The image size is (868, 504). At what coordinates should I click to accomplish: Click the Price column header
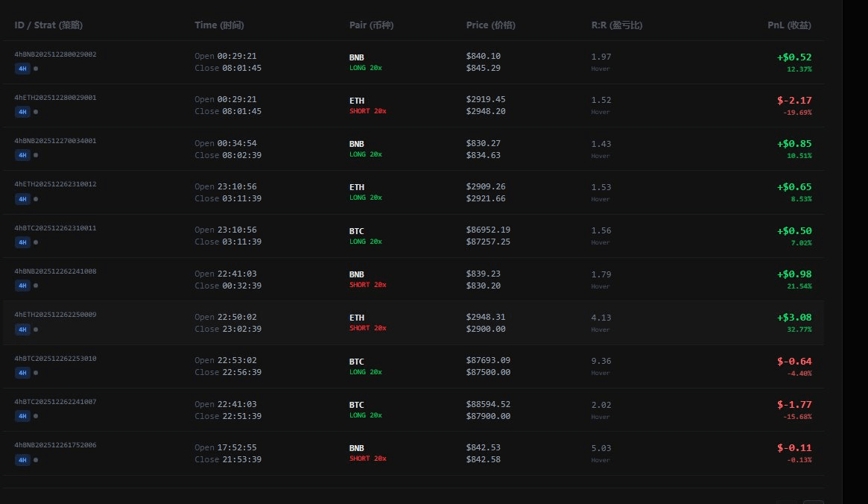pyautogui.click(x=490, y=25)
